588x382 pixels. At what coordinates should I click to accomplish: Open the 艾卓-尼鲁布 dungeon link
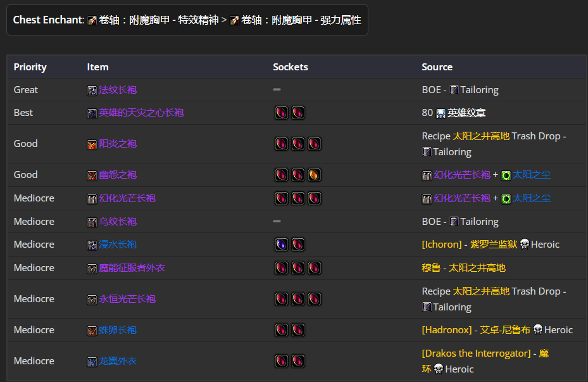pos(505,330)
